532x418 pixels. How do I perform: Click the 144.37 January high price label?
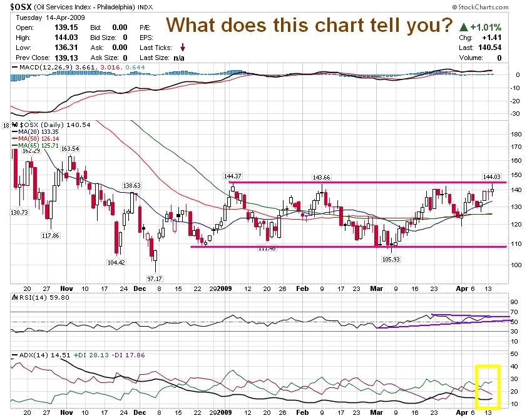(233, 176)
